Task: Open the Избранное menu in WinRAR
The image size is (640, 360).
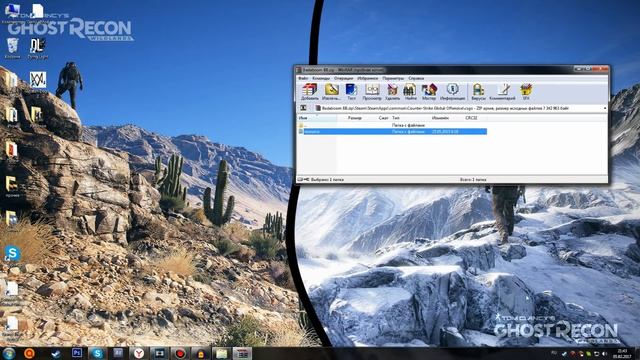Action: pos(367,78)
